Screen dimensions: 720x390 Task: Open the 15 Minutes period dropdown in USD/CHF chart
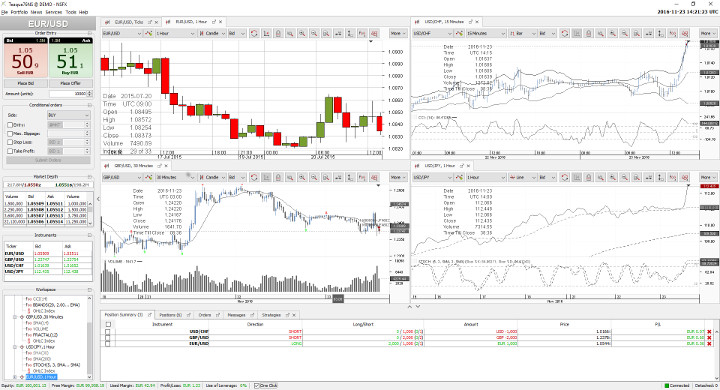click(486, 34)
